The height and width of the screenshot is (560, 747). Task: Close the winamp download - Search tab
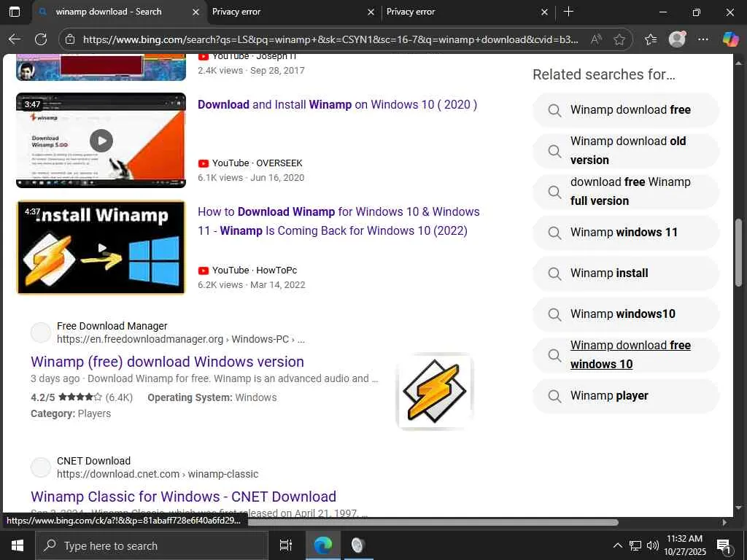pos(196,12)
